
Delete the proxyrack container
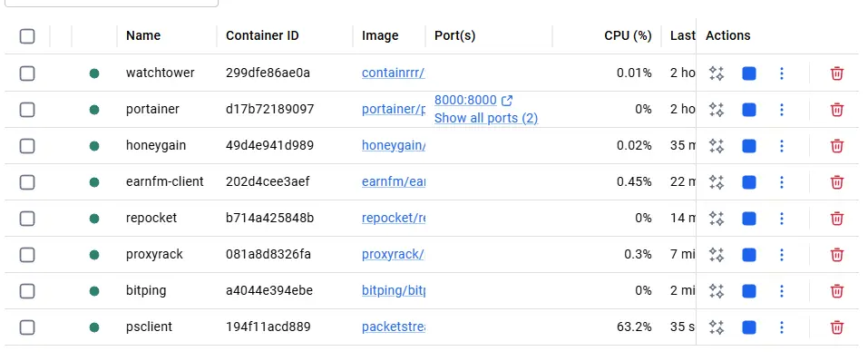click(837, 255)
